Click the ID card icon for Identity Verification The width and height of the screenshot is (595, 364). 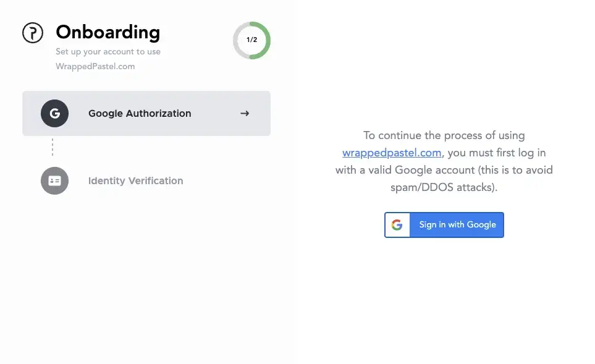point(54,180)
